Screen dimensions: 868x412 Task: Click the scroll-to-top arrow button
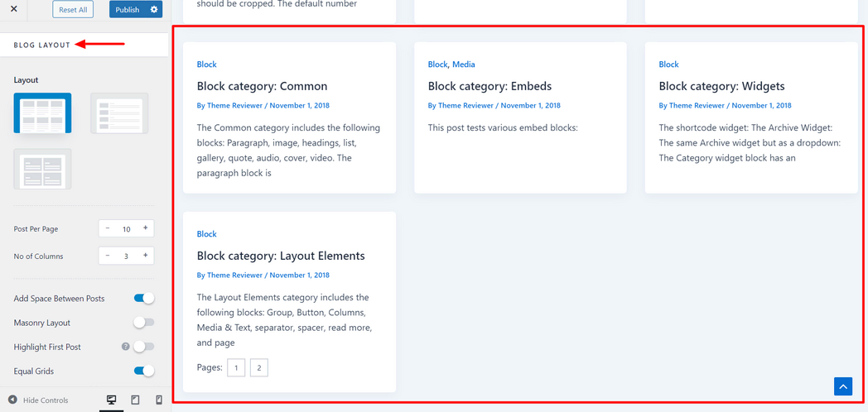click(843, 386)
